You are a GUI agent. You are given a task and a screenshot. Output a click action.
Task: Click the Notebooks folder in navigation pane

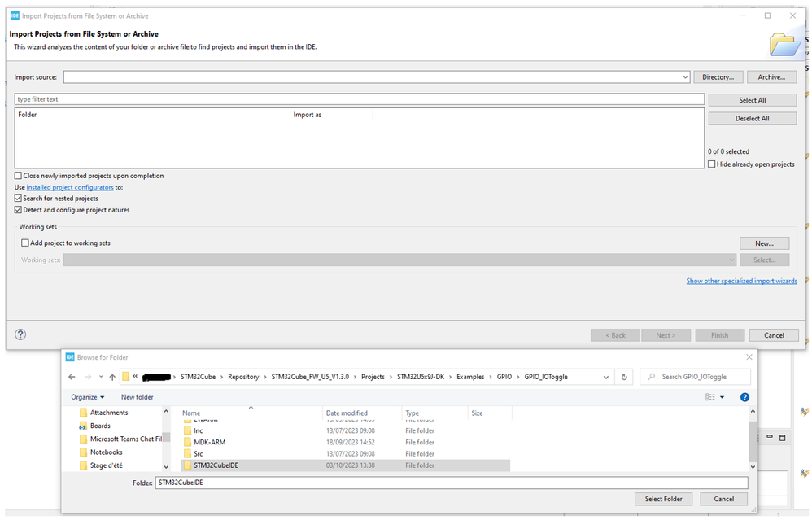tap(106, 452)
